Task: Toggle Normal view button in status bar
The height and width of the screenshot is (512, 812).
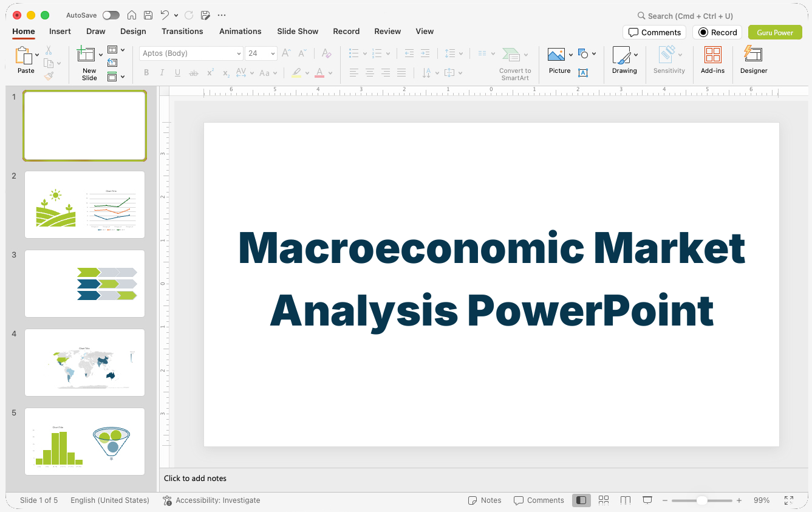Action: [x=581, y=500]
